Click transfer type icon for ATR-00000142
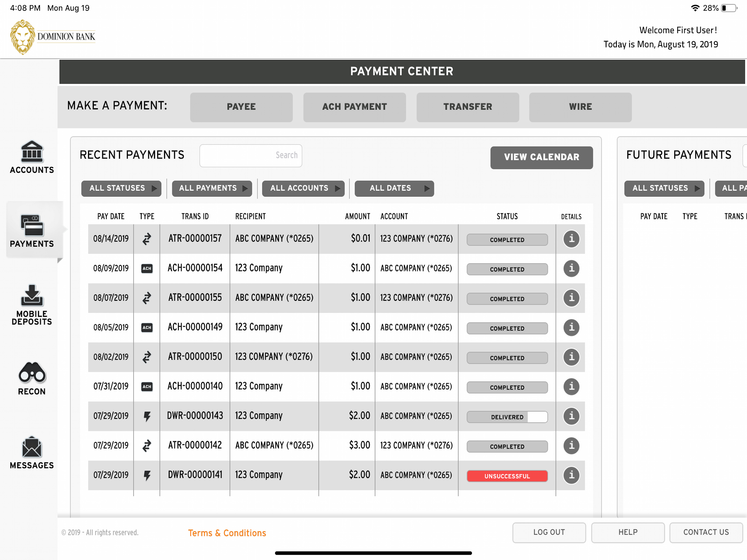Screen dimensions: 747x560 point(147,446)
